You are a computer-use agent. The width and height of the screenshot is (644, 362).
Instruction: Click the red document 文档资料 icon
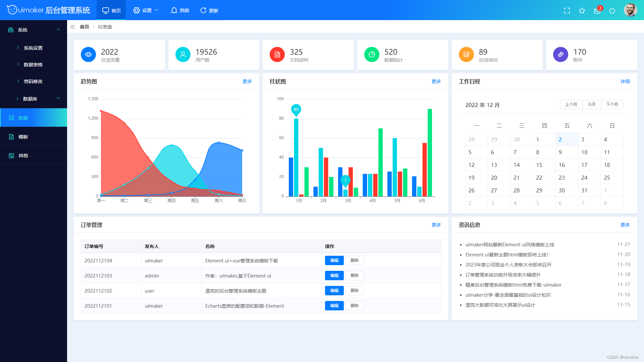277,54
